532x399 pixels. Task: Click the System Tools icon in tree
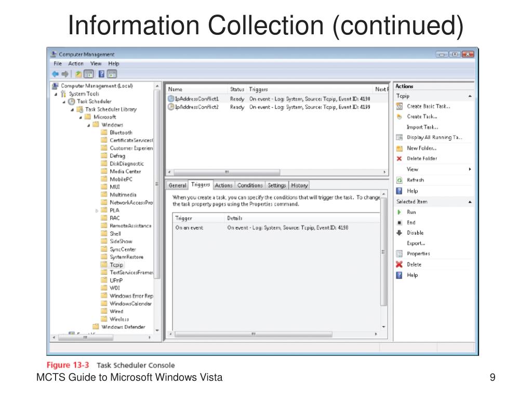(x=63, y=94)
